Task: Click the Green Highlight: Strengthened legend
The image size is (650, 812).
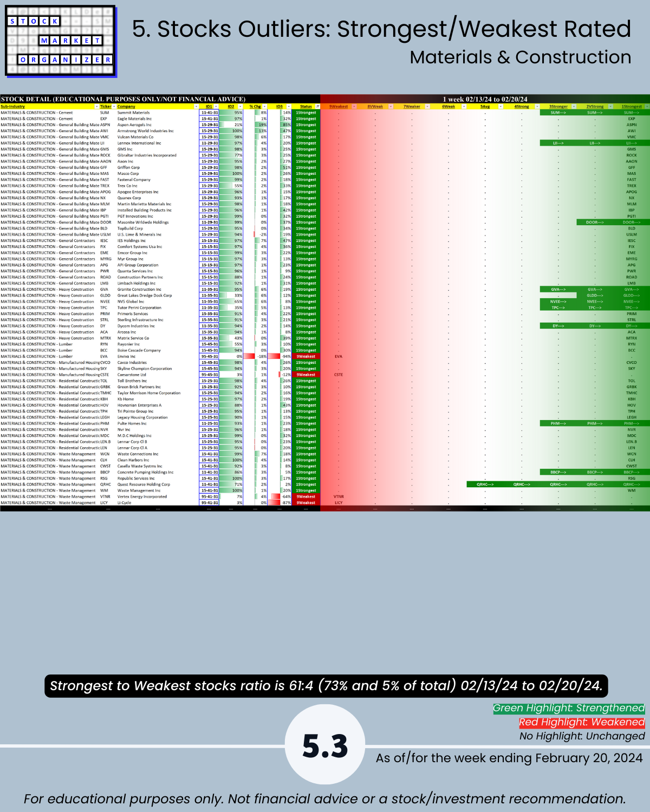Action: point(569,708)
